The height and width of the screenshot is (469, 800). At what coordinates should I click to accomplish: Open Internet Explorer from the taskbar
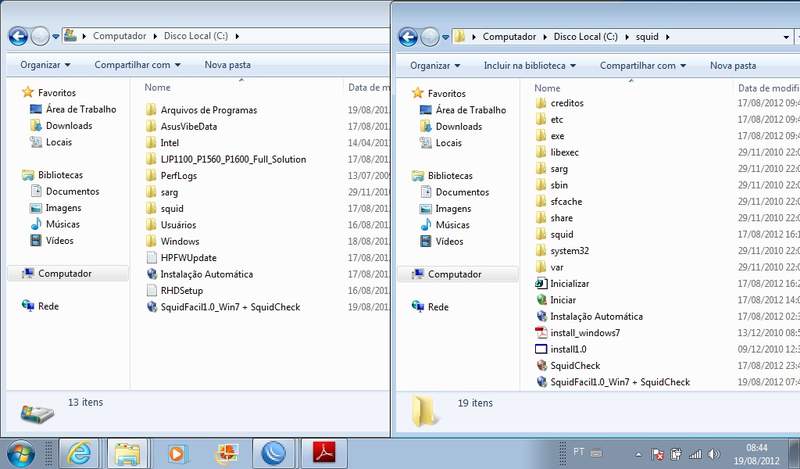(x=80, y=453)
